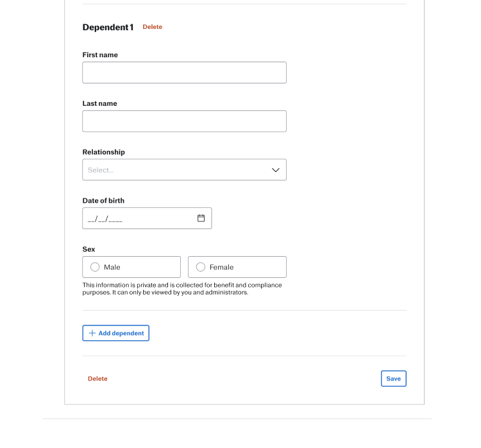
Task: Select the Female radio circle
Action: coord(201,267)
